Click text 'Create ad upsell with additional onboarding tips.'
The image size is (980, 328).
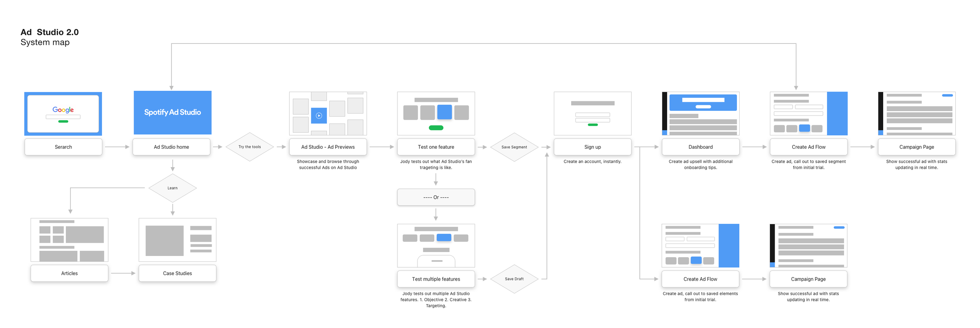(x=701, y=164)
